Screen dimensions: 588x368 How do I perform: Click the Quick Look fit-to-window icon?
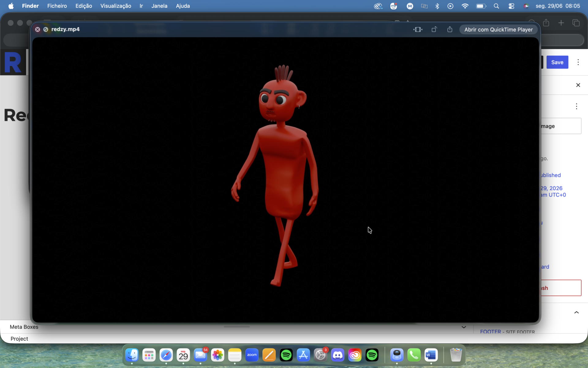tap(418, 29)
